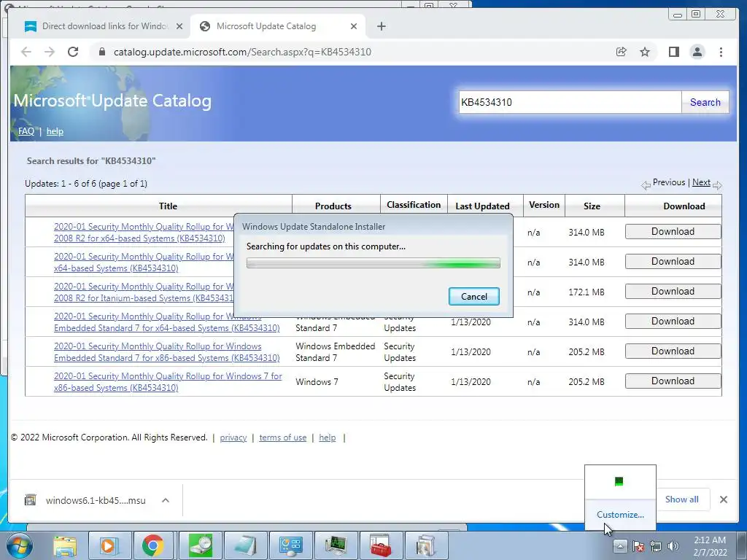Show all downloads
Screen dimensions: 747x560
click(x=682, y=499)
